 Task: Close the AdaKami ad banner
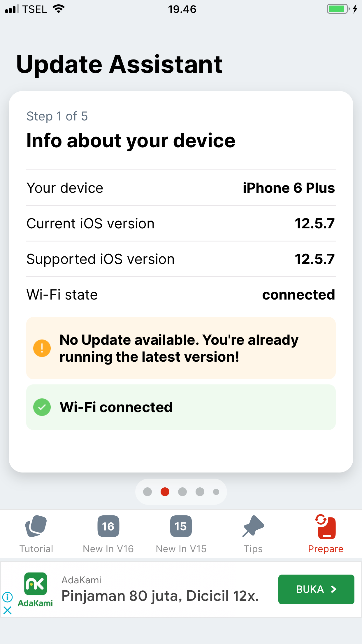(7, 610)
